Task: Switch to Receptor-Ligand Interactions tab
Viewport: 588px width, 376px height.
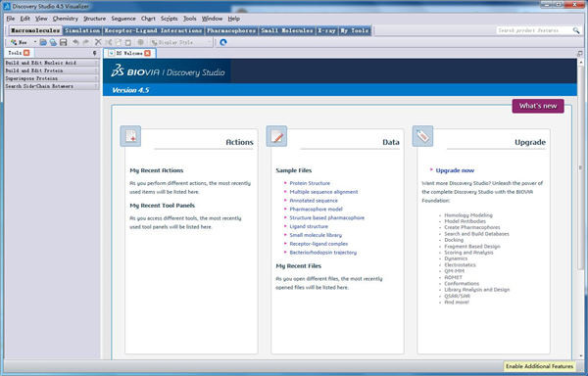Action: point(153,30)
